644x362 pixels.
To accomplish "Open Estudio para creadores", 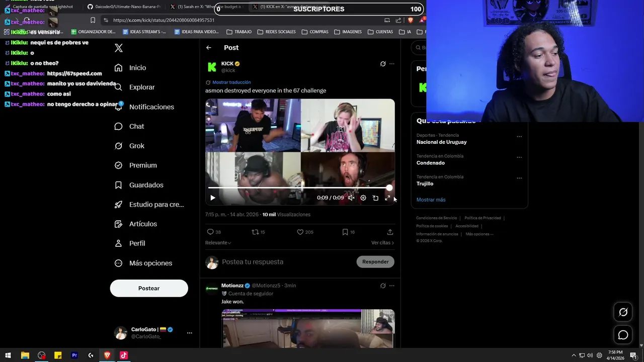I will coord(149,205).
